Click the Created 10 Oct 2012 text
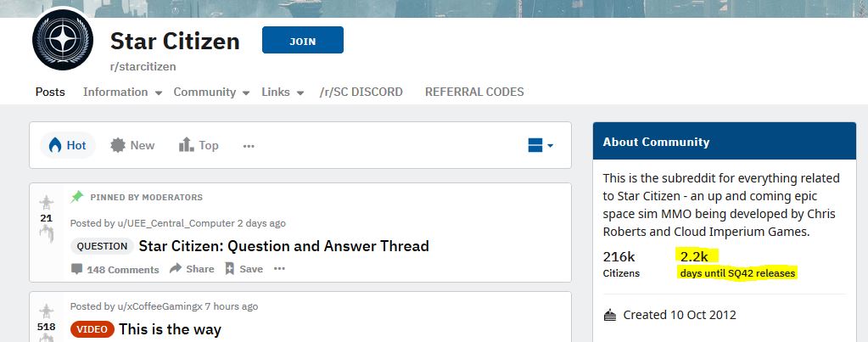 (x=680, y=316)
